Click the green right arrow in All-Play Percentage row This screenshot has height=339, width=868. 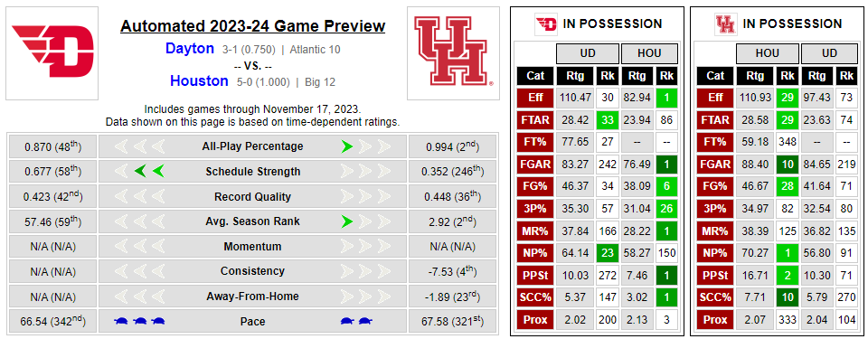coord(347,146)
